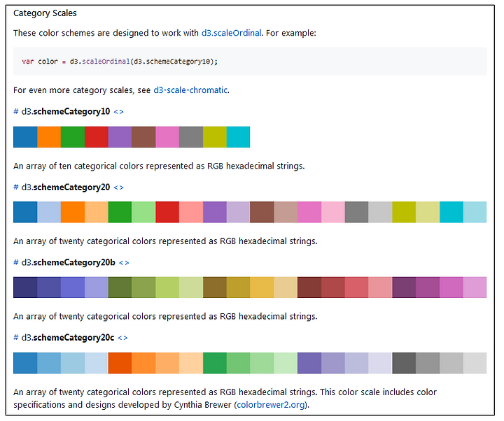Open the d3.scaleOrdinal link
504x421 pixels.
[x=232, y=33]
